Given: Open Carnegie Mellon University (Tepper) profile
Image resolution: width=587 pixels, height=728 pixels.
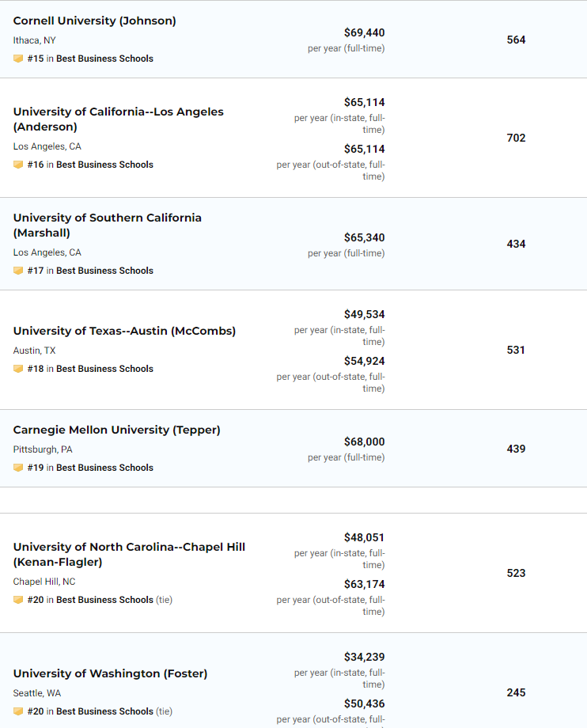Looking at the screenshot, I should pyautogui.click(x=116, y=430).
